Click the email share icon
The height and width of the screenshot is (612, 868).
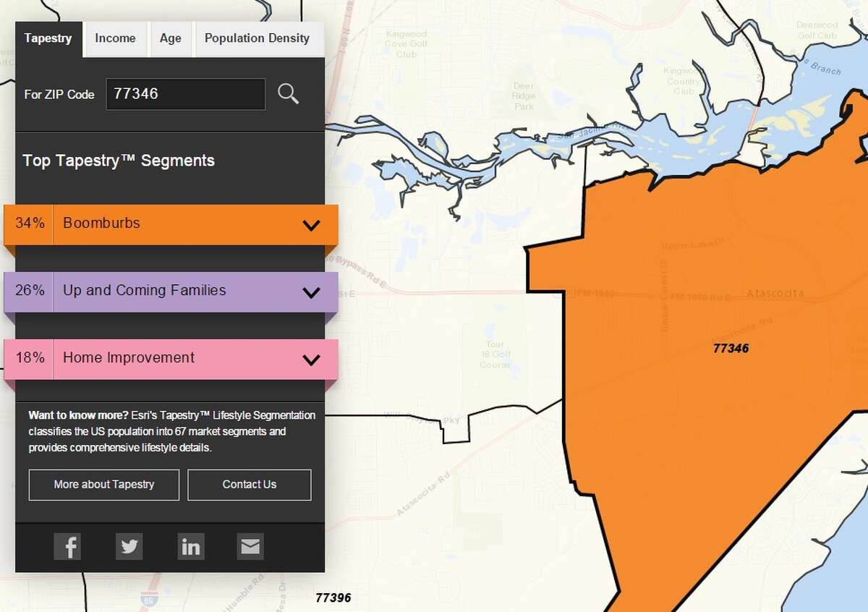pyautogui.click(x=250, y=545)
